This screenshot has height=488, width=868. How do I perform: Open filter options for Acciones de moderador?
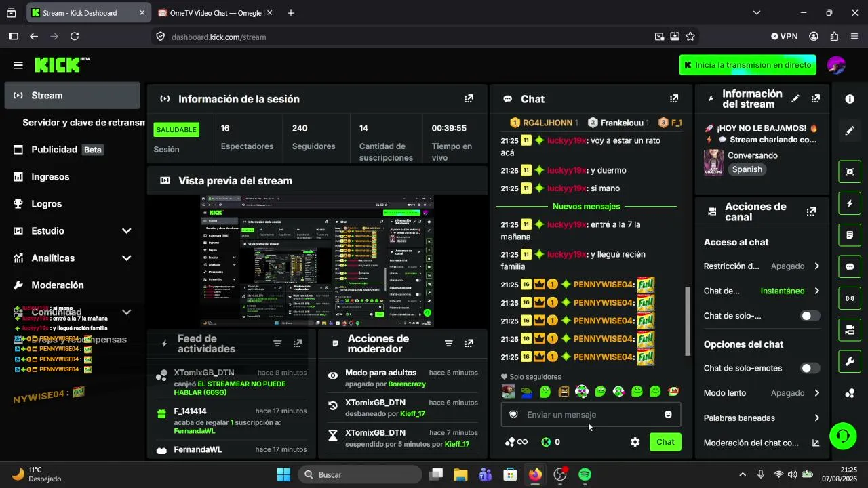(x=448, y=344)
